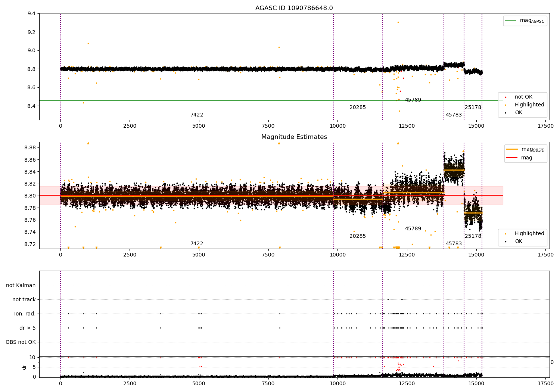Click 'Highlighted' in the AGASC ID plot legend
This screenshot has width=560, height=392.
coord(529,105)
